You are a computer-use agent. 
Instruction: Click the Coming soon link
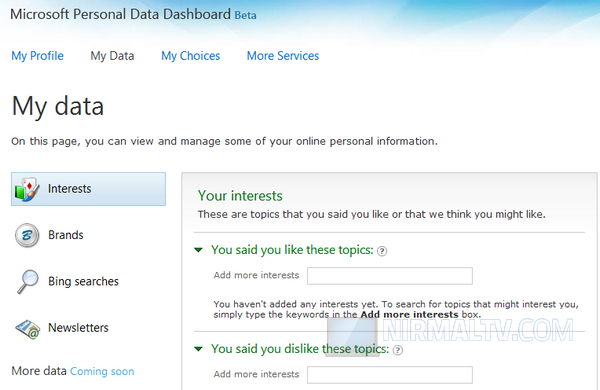[102, 371]
